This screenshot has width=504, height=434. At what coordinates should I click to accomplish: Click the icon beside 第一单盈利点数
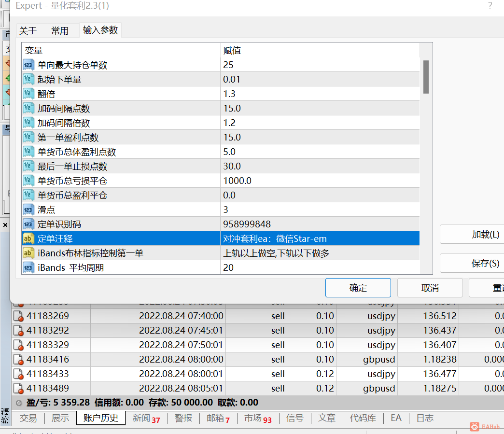click(28, 137)
